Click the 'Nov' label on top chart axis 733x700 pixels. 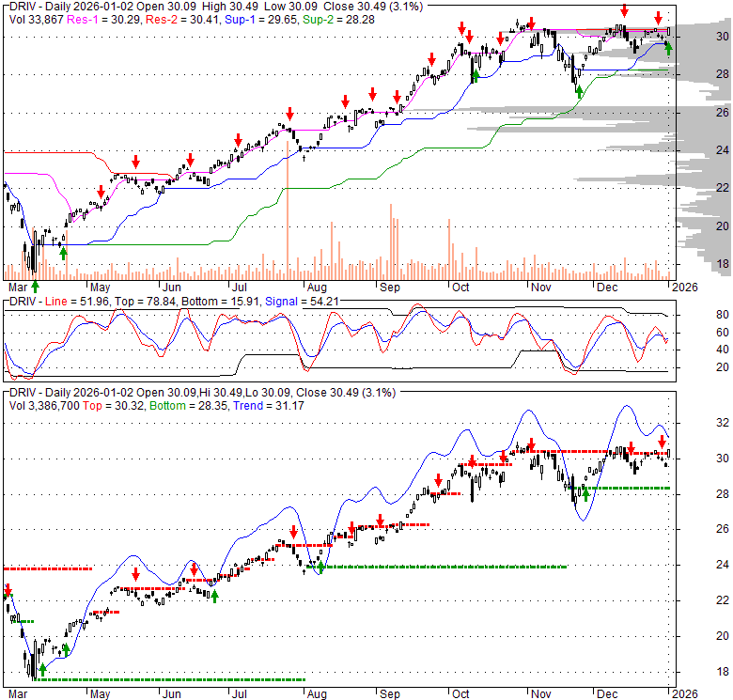pos(541,288)
